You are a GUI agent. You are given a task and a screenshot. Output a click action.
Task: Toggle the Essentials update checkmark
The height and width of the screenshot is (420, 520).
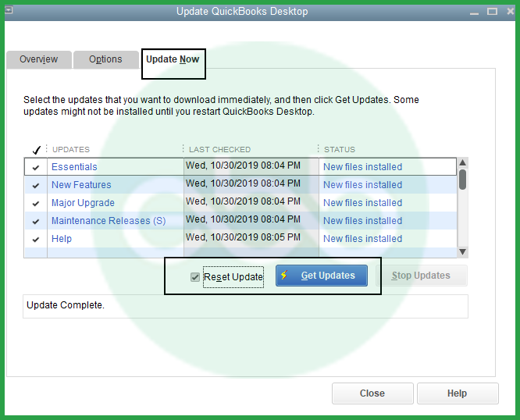tap(36, 167)
